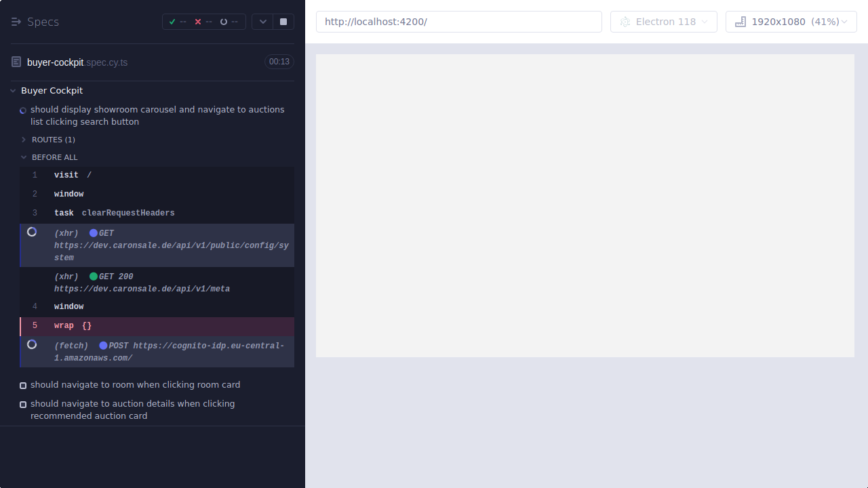The image size is (868, 488).
Task: Open the runner options chevron dropdown
Action: (x=262, y=22)
